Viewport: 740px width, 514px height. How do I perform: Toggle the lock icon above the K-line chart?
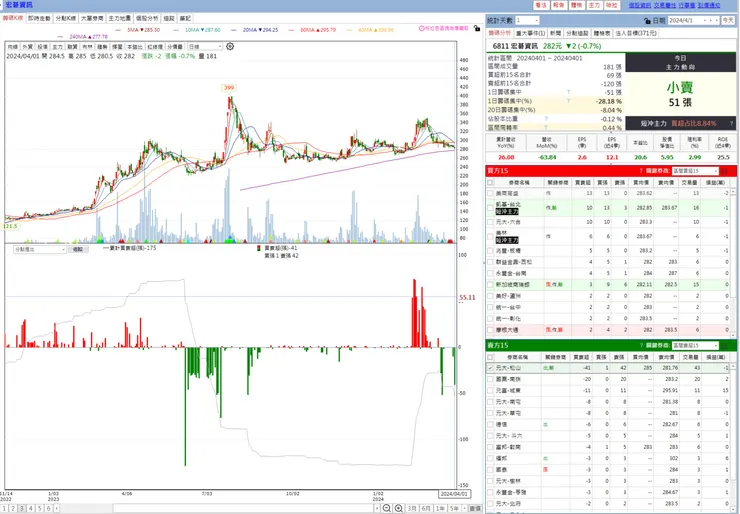(x=477, y=28)
